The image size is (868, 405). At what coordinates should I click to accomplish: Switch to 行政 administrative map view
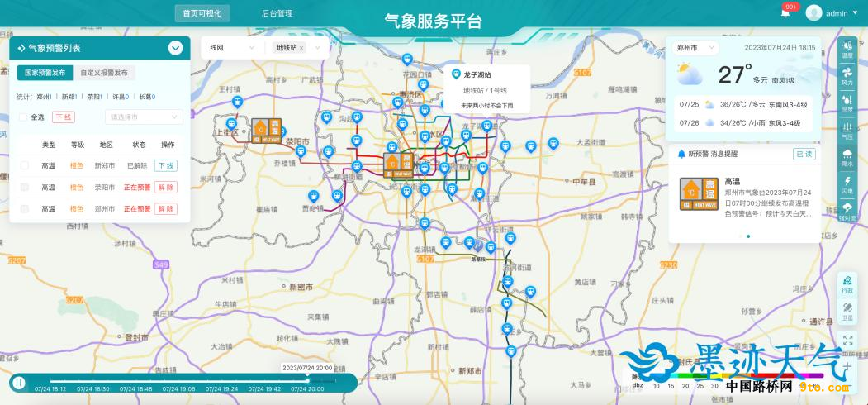[847, 285]
